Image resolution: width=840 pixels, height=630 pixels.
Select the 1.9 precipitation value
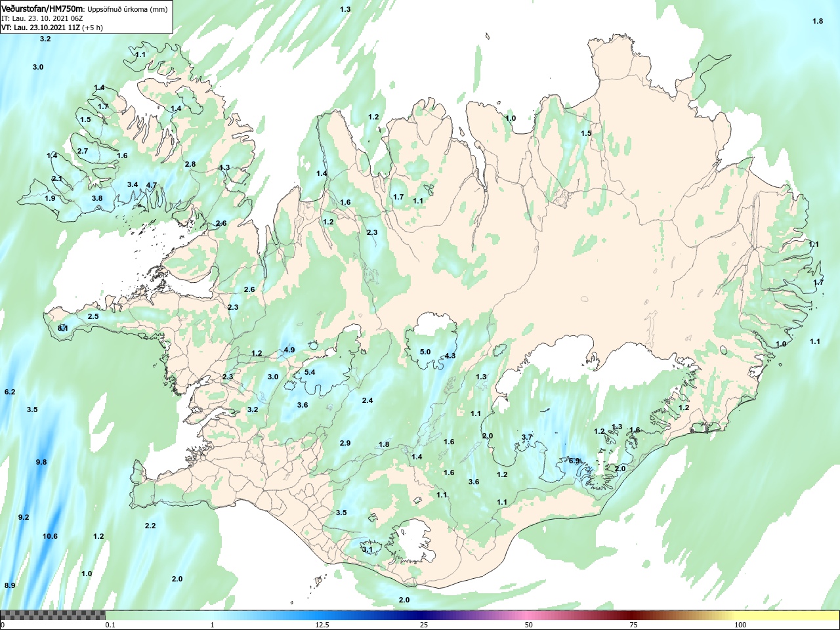50,198
